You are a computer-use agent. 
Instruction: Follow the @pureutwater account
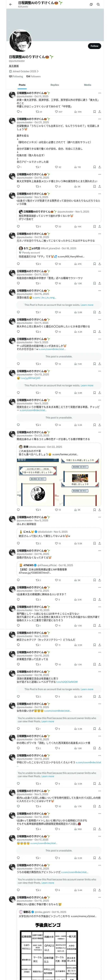(95, 46)
